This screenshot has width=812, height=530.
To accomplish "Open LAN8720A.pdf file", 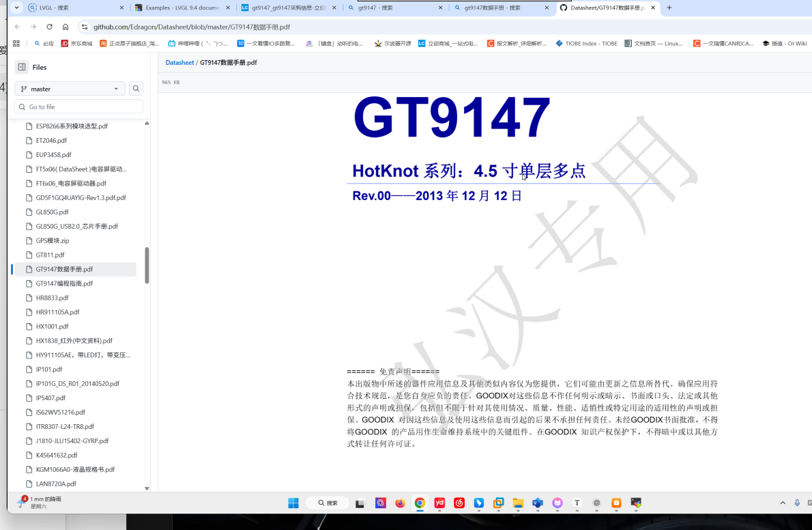I will coord(56,484).
